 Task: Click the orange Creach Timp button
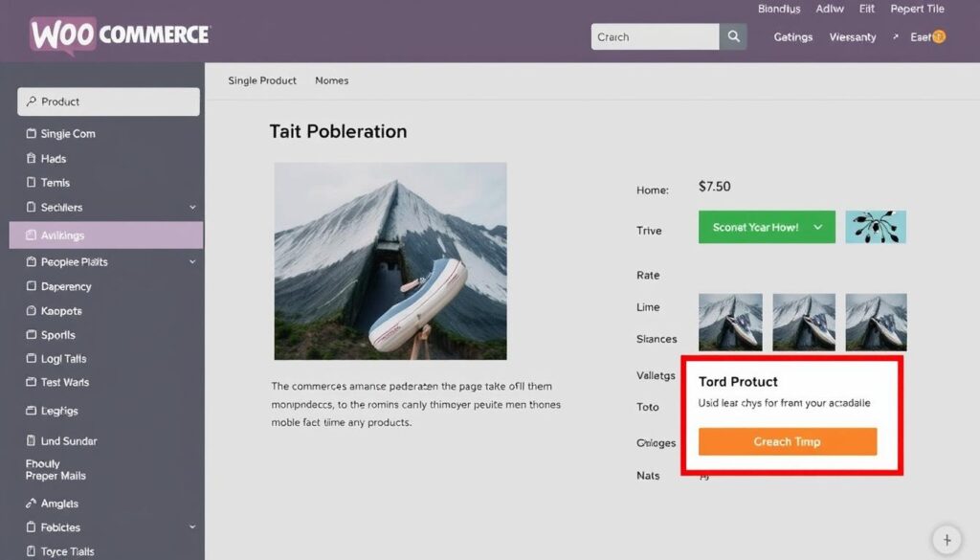[787, 442]
